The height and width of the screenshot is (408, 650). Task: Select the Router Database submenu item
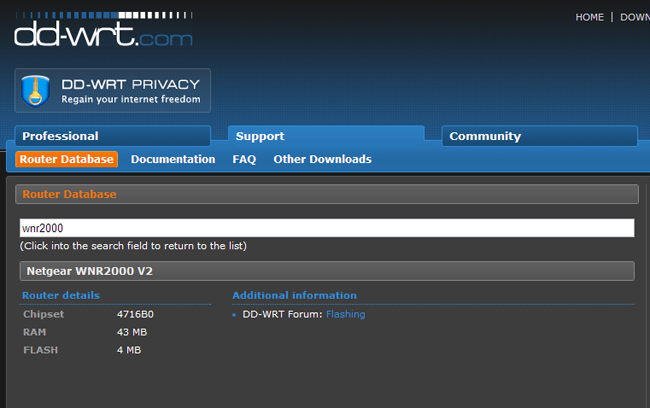[67, 159]
